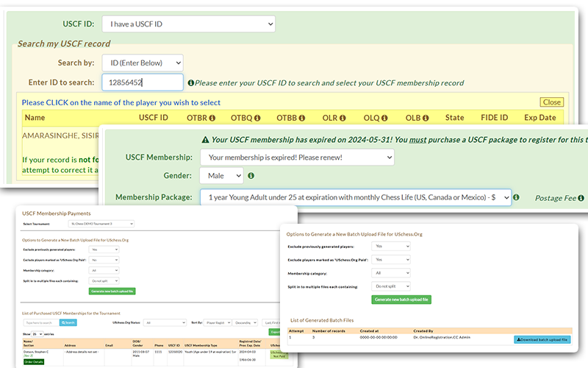This screenshot has width=588, height=368.
Task: Click the info icon after Membership Package dropdown
Action: click(x=516, y=198)
